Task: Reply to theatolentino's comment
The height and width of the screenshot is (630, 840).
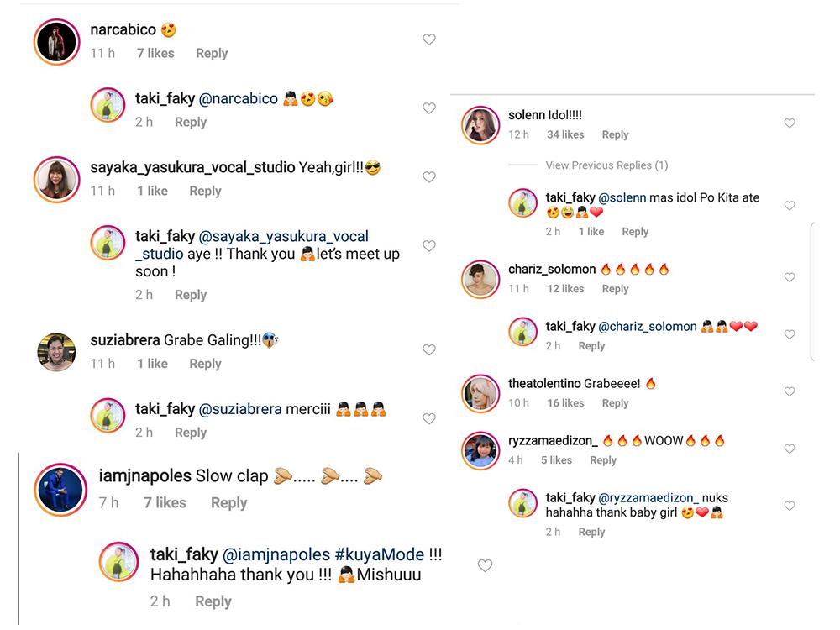Action: [x=615, y=403]
